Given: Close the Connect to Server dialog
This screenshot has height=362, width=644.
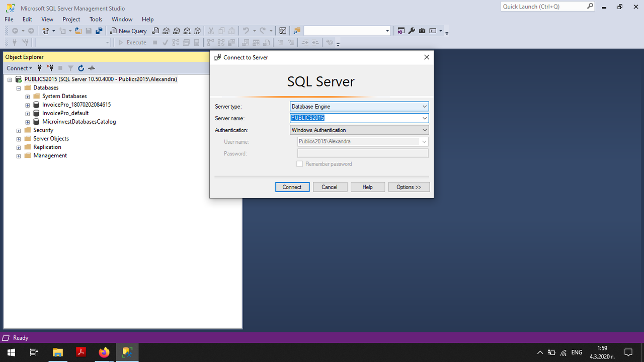Looking at the screenshot, I should [x=426, y=57].
